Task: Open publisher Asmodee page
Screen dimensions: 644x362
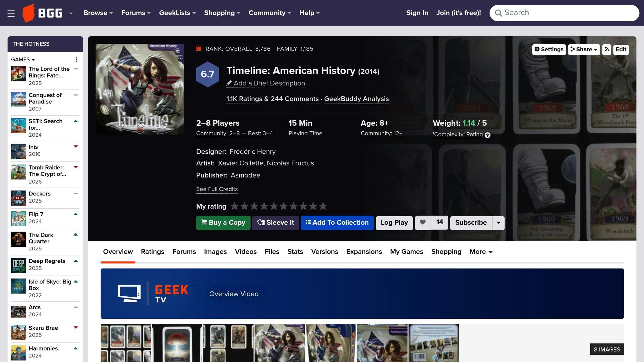Action: (245, 175)
